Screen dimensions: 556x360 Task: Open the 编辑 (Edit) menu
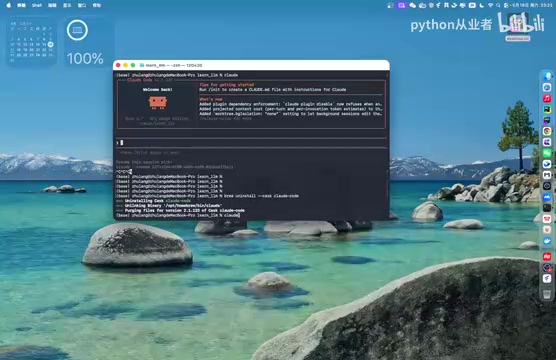point(52,5)
